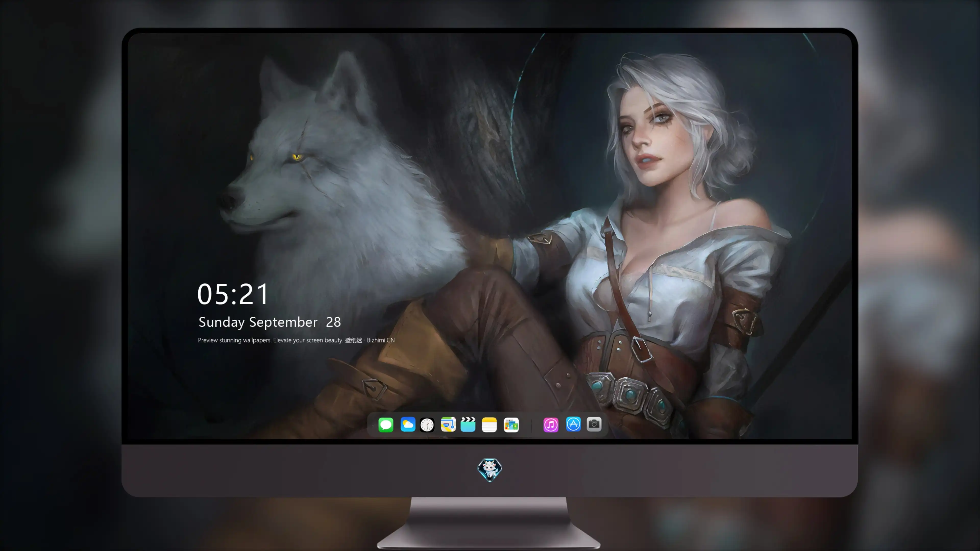Open the Maps app in the dock
Screen dimensions: 980x551
point(448,424)
